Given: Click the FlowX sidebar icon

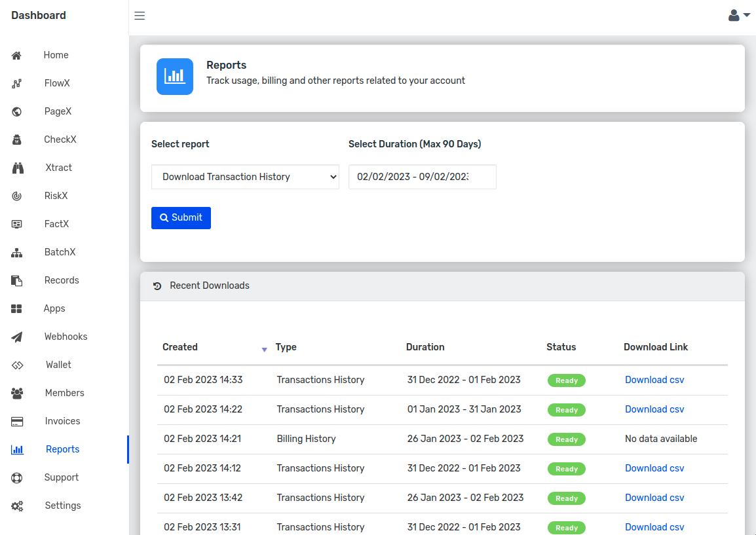Looking at the screenshot, I should [16, 83].
